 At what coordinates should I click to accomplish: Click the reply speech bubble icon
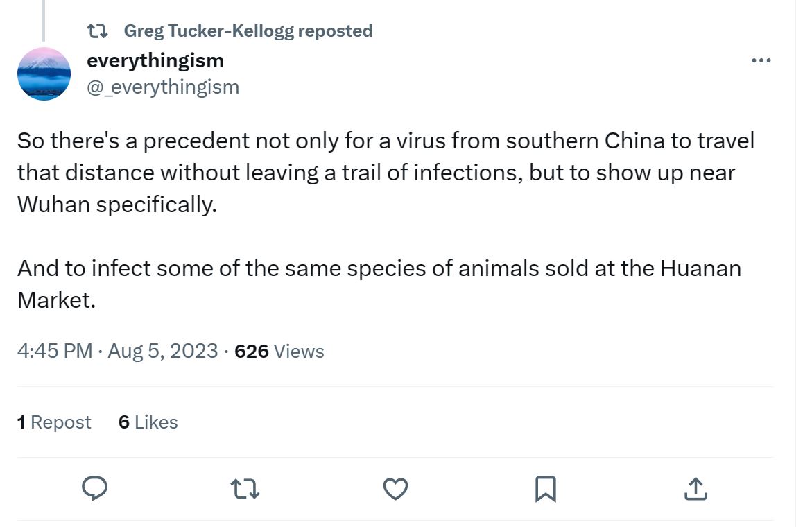[x=94, y=489]
